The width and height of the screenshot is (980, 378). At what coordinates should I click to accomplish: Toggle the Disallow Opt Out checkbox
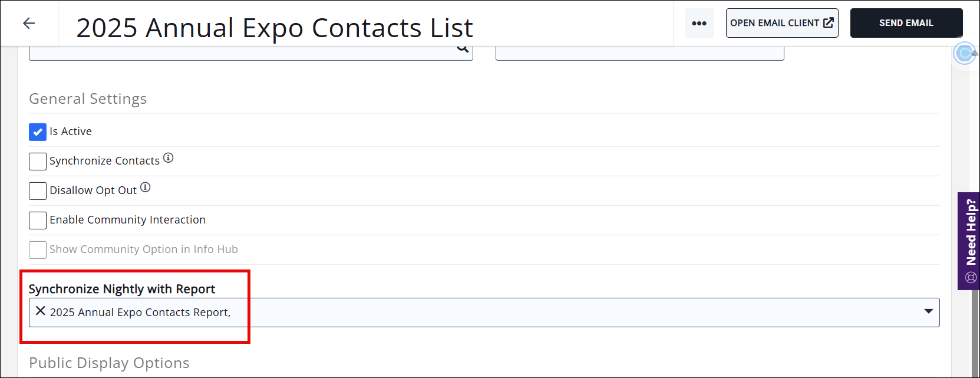tap(37, 190)
